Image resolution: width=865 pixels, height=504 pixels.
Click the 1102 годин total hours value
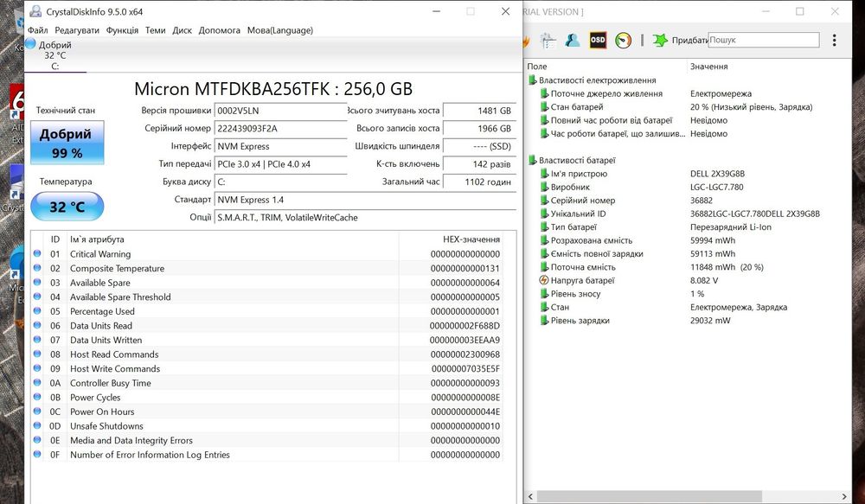pos(479,182)
